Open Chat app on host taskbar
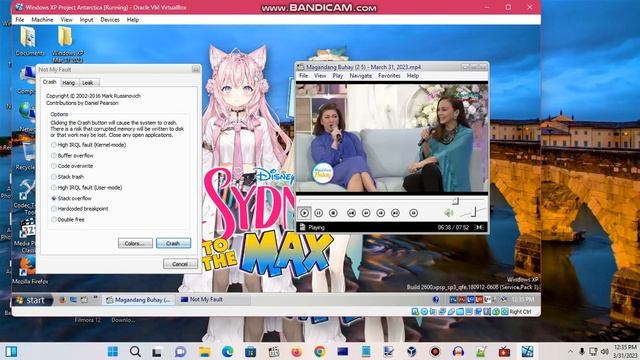The width and height of the screenshot is (640, 360). [x=180, y=351]
